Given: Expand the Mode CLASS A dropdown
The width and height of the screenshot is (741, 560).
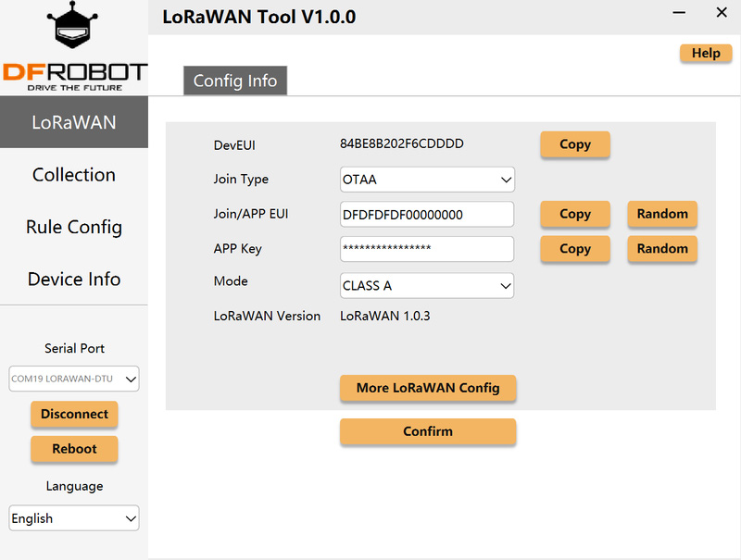Looking at the screenshot, I should pos(427,286).
